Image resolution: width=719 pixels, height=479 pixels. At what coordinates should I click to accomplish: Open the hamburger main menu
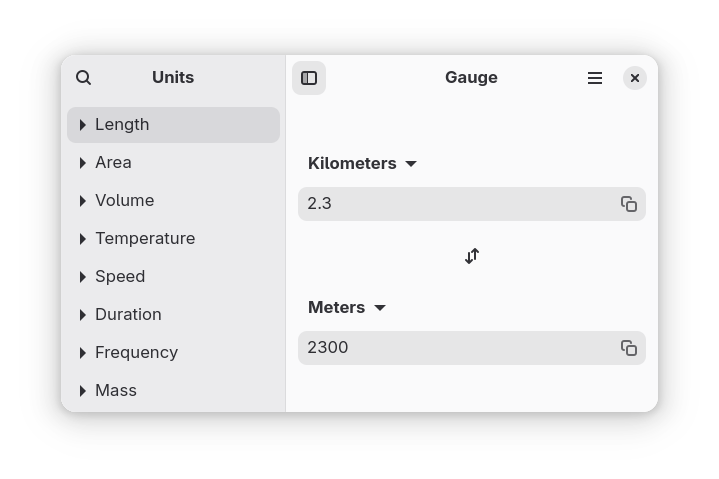(x=595, y=78)
